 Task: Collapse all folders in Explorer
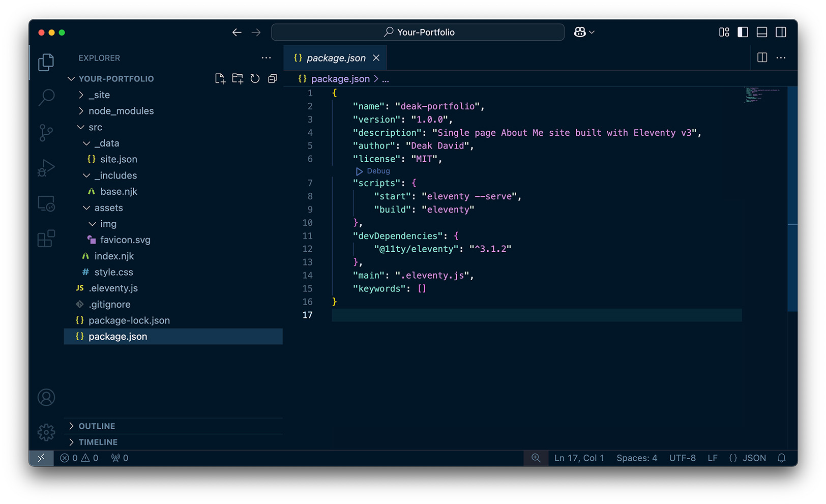pyautogui.click(x=273, y=79)
